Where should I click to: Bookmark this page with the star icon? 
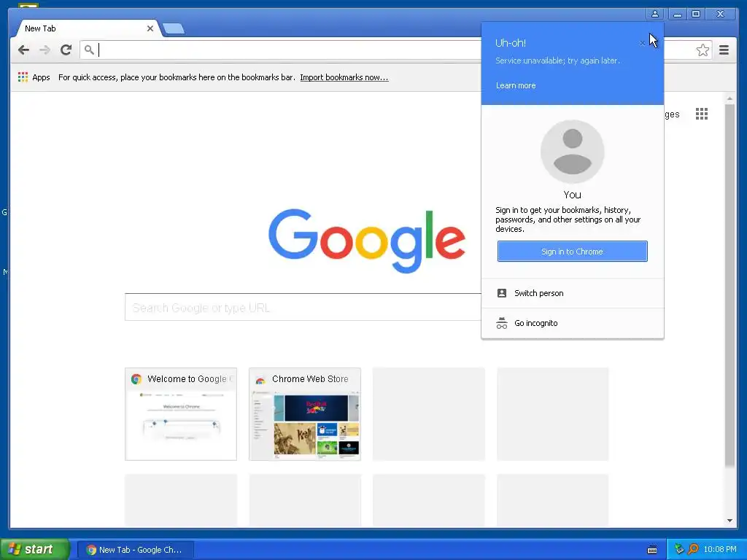coord(703,50)
